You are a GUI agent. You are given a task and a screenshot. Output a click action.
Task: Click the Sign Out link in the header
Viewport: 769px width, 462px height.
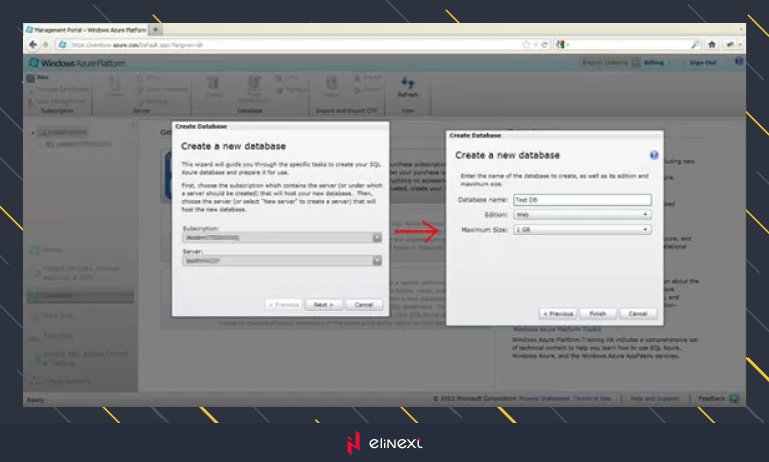tap(702, 62)
